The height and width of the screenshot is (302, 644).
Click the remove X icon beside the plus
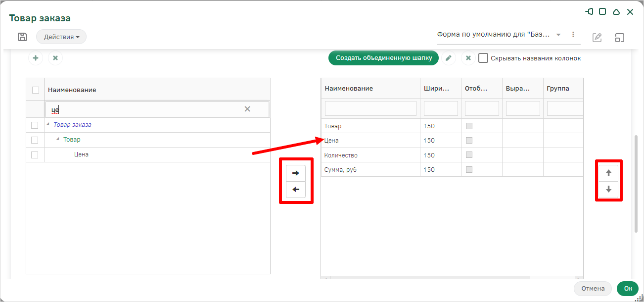click(55, 58)
